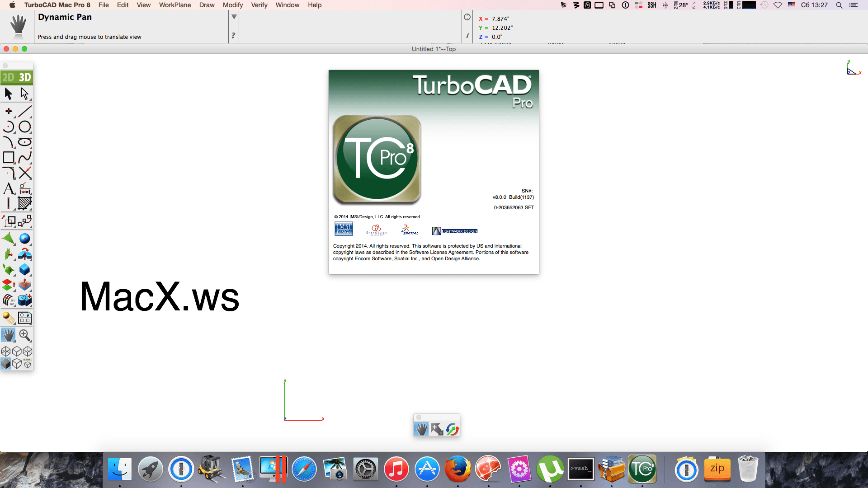The width and height of the screenshot is (868, 488).
Task: Activate the green plane Surface Offset tool
Action: click(9, 254)
